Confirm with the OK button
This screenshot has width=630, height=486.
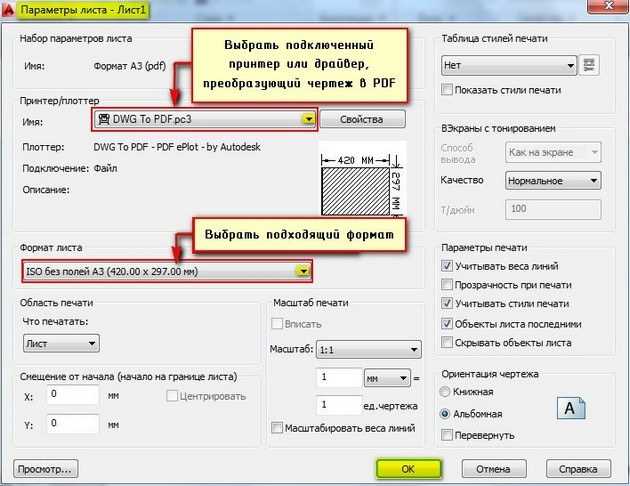(408, 469)
